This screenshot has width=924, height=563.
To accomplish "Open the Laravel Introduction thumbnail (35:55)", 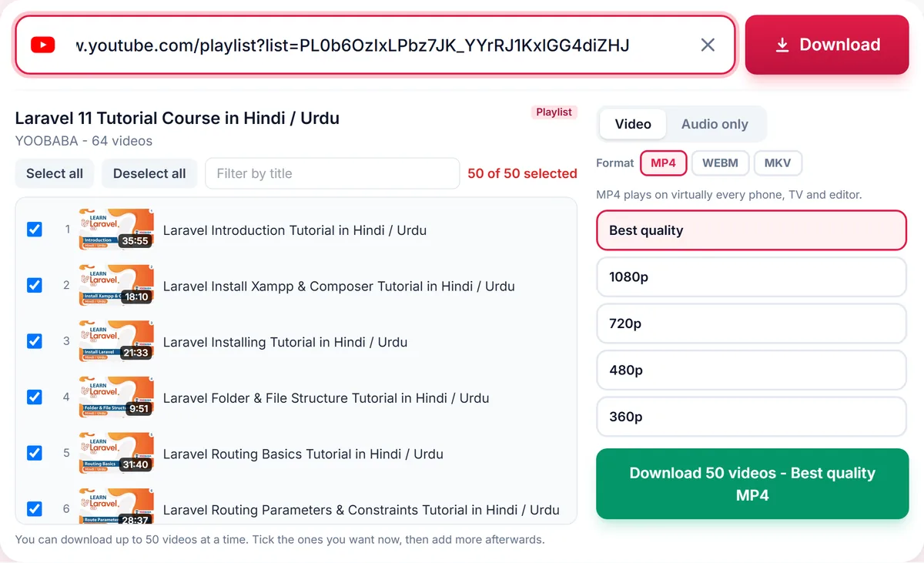I will point(116,230).
